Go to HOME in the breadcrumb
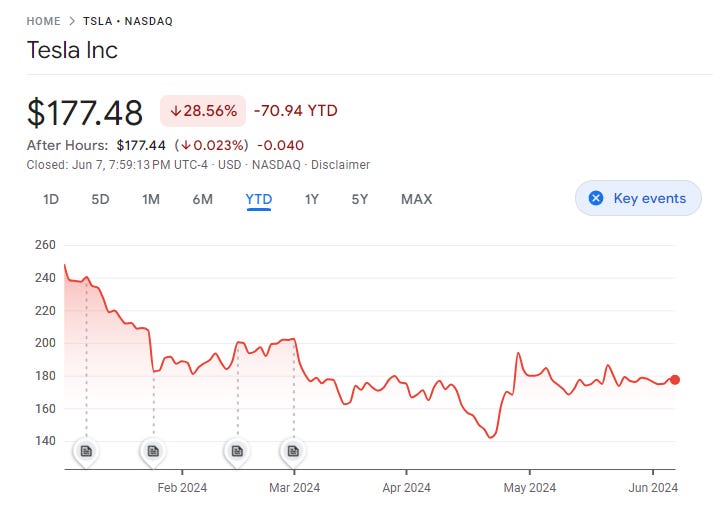This screenshot has width=713, height=508. point(43,21)
